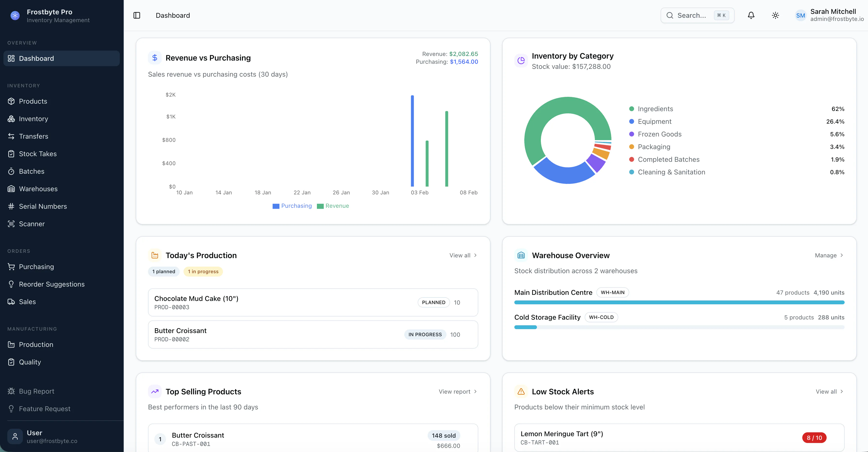Viewport: 868px width, 452px height.
Task: Click the Products box icon
Action: [x=11, y=101]
